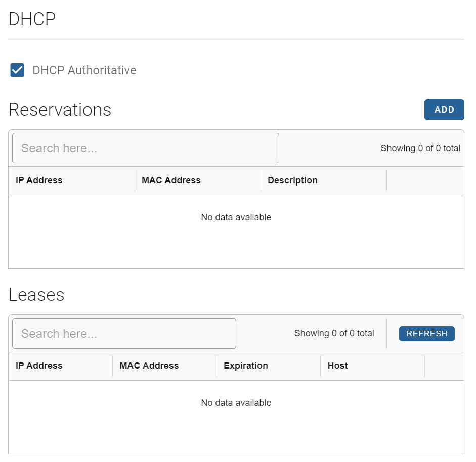Click the Reservations search field
This screenshot has width=476, height=462.
point(145,148)
